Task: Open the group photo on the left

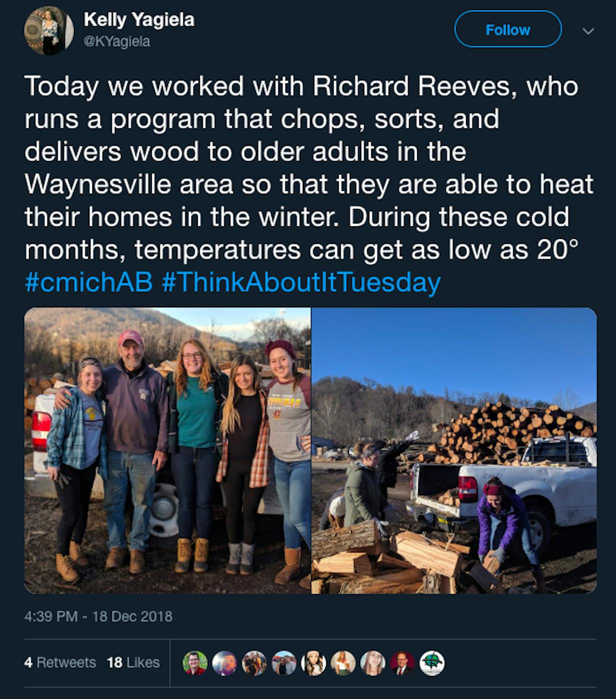Action: [167, 450]
